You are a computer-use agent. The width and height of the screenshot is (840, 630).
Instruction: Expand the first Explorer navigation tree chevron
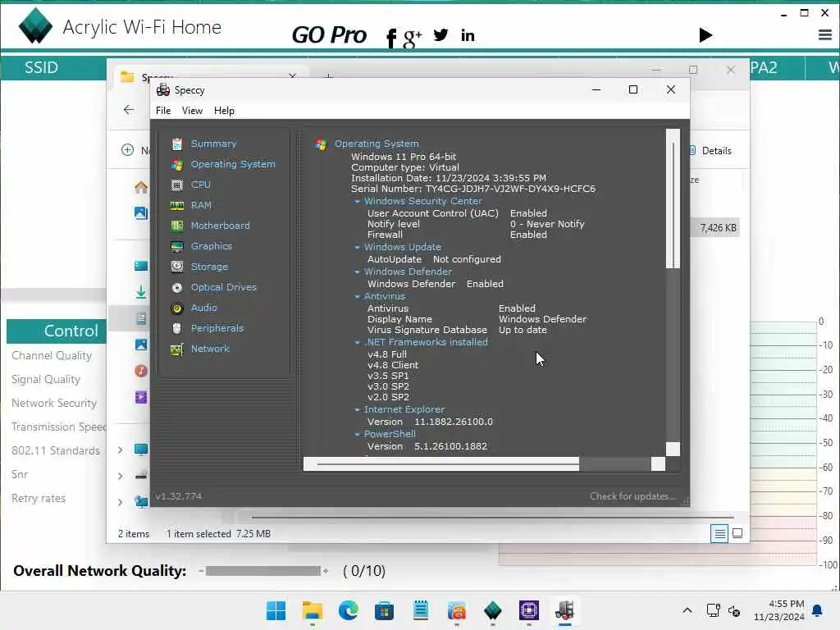click(x=120, y=450)
